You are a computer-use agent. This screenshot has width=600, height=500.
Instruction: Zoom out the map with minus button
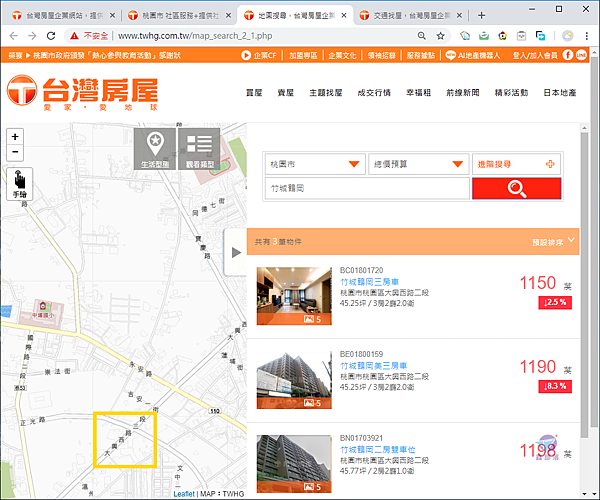(x=15, y=152)
